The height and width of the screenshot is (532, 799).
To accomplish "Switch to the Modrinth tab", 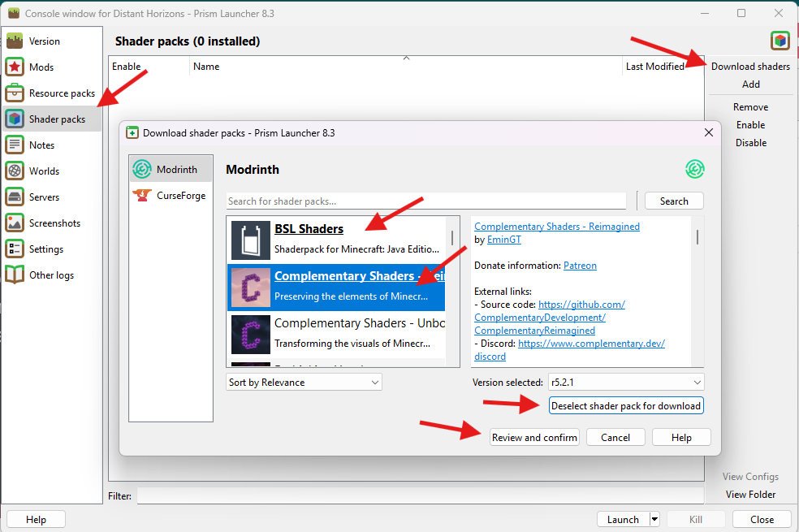I will click(171, 169).
